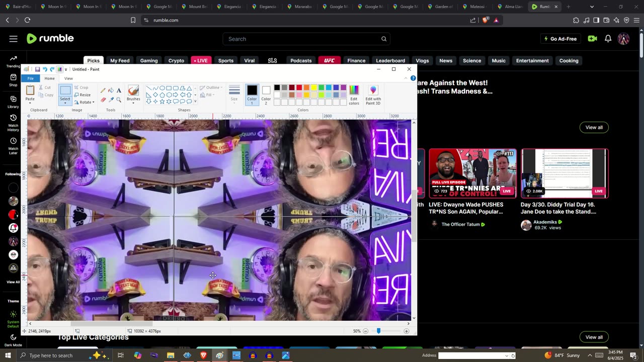The image size is (644, 362).
Task: Open the Paint File menu
Action: [x=31, y=78]
